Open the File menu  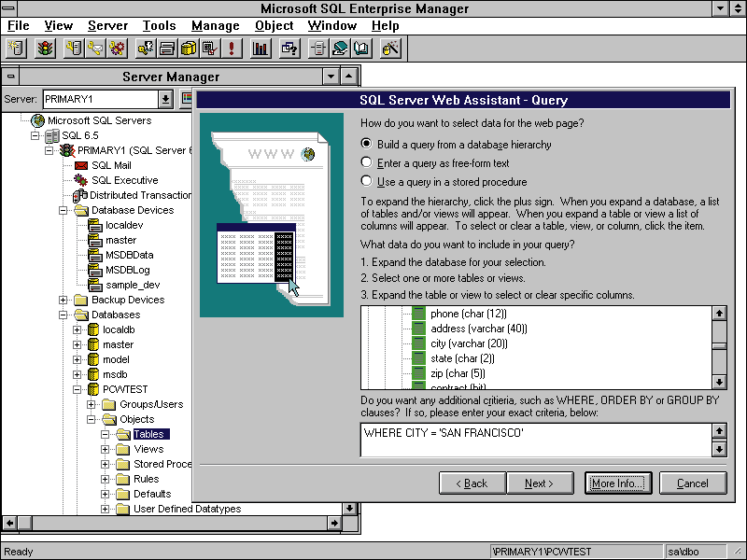(19, 26)
